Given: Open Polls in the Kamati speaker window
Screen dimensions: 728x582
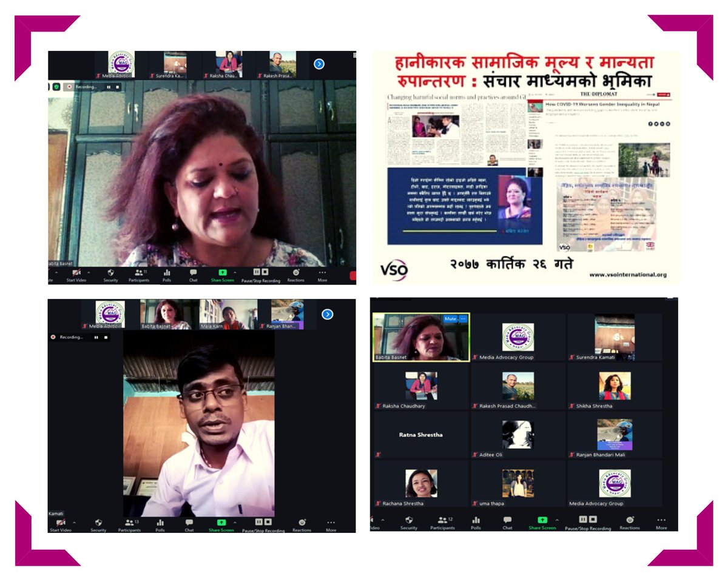Looking at the screenshot, I should tap(160, 526).
